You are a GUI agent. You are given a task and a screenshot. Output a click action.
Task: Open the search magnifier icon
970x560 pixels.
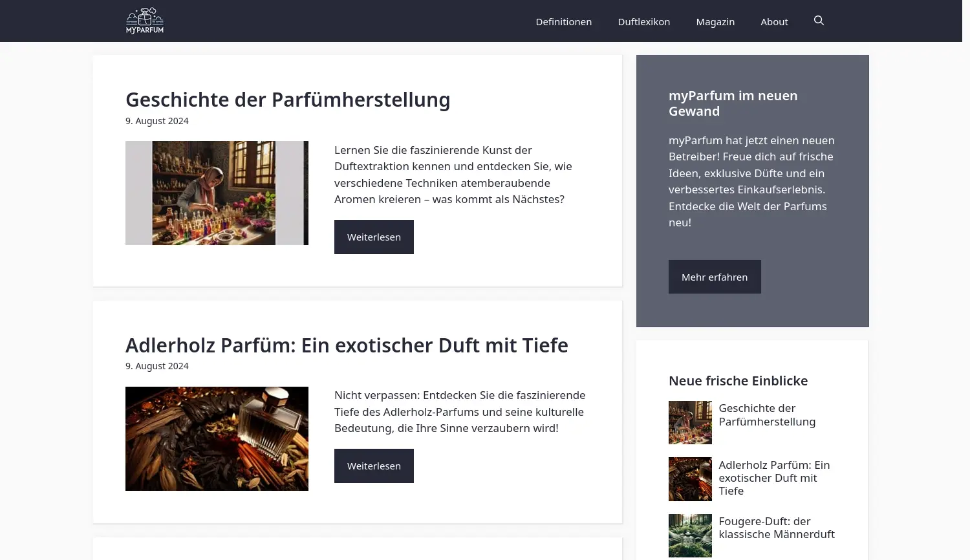tap(819, 21)
